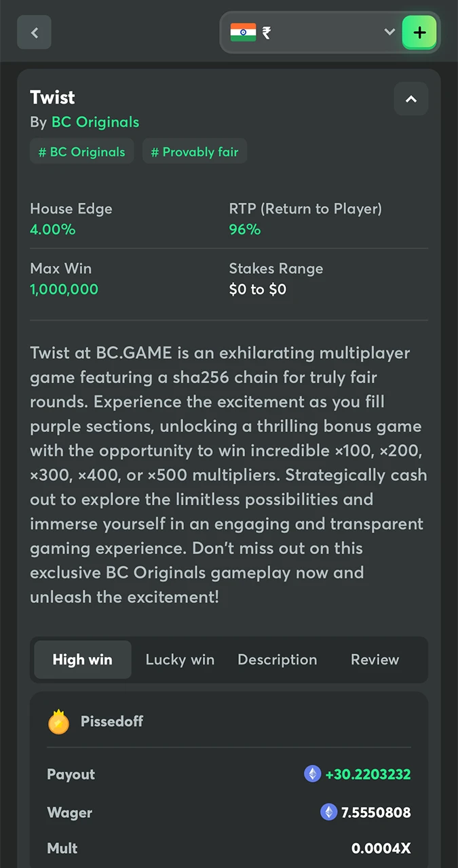Open the BC Originals provider link
Viewport: 458px width, 868px height.
(95, 122)
